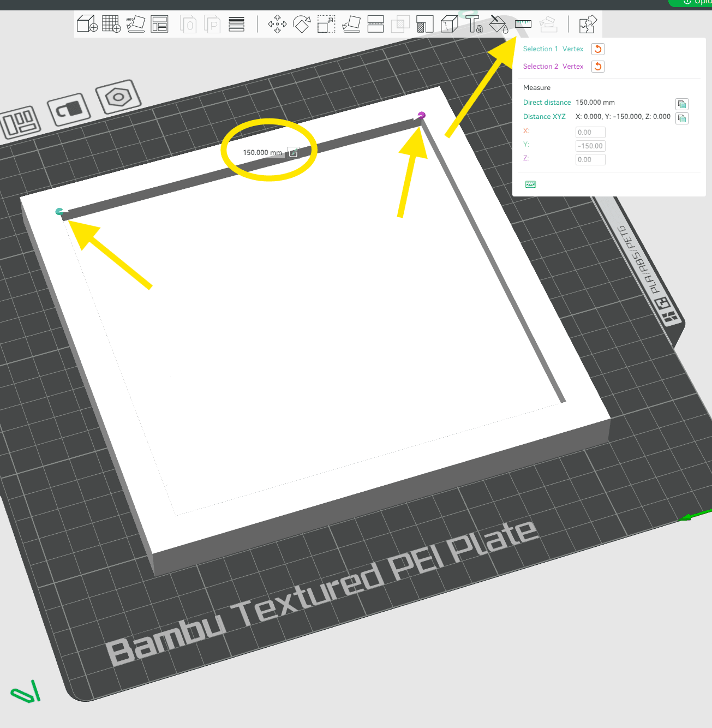
Task: Show keyboard shortcuts in Measure panel
Action: click(530, 184)
